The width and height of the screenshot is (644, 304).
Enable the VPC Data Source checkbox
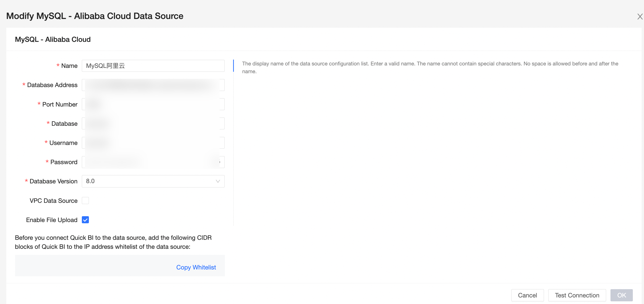[85, 201]
